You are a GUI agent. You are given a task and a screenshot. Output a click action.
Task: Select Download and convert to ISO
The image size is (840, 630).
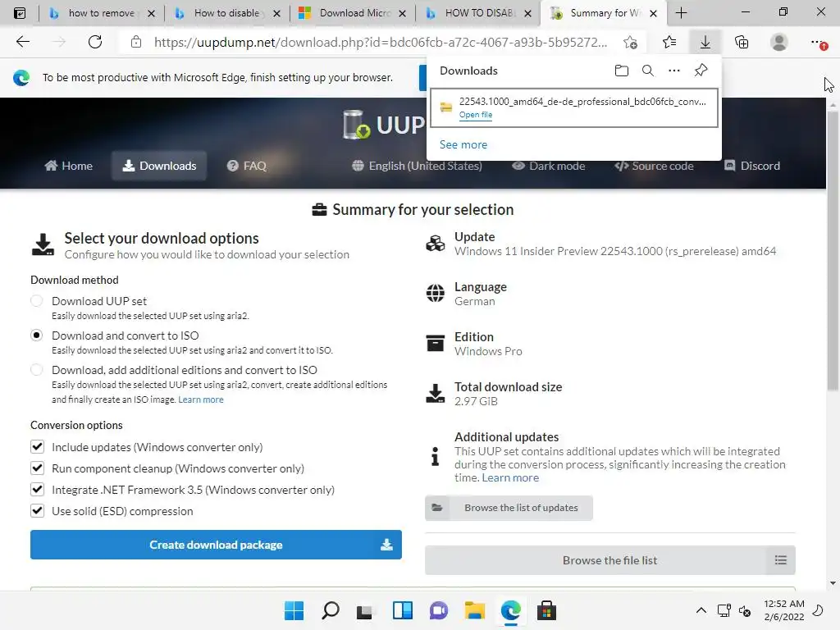tap(36, 336)
